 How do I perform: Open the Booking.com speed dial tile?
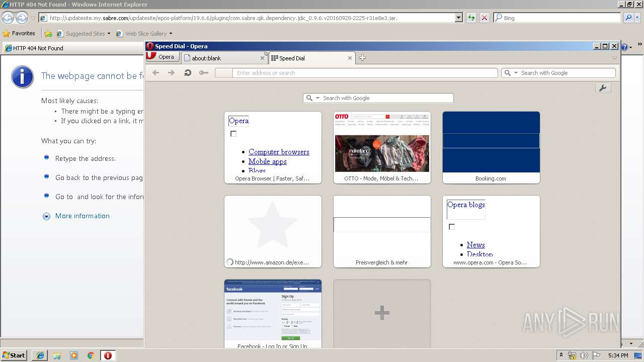(x=491, y=147)
